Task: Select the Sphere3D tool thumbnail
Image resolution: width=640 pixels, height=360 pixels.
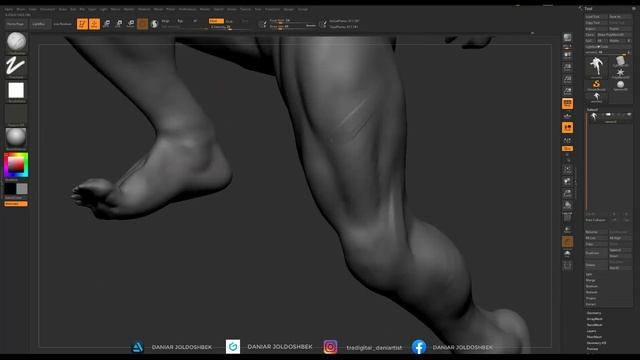Action: pyautogui.click(x=620, y=85)
